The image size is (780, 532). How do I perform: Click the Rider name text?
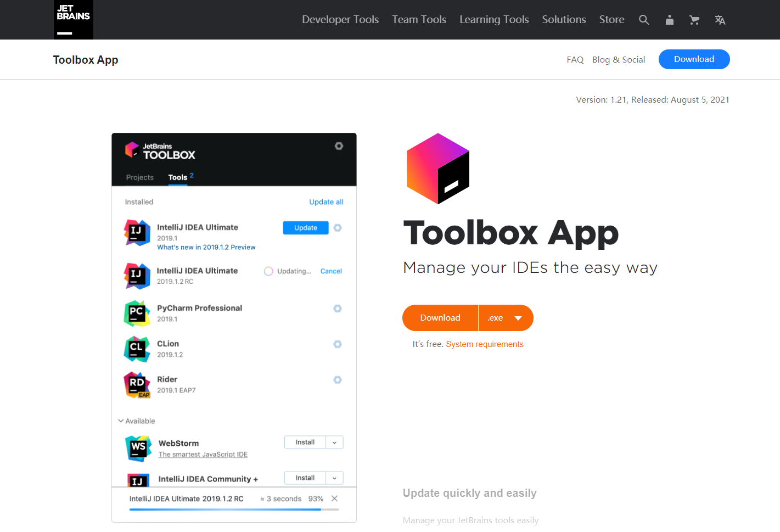[167, 379]
